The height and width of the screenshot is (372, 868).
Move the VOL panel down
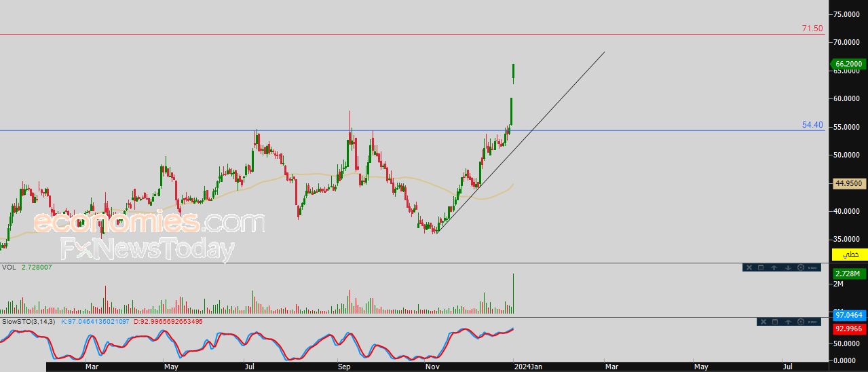point(787,267)
